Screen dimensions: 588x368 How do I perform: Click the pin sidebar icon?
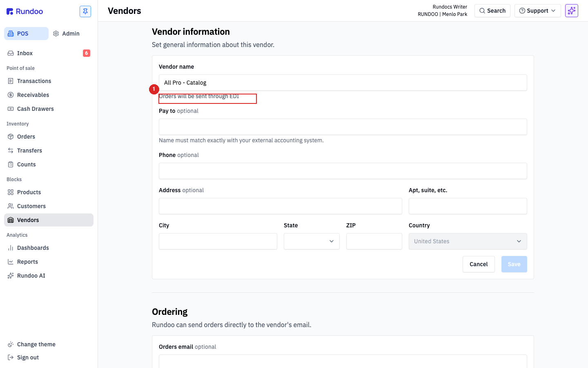point(85,11)
